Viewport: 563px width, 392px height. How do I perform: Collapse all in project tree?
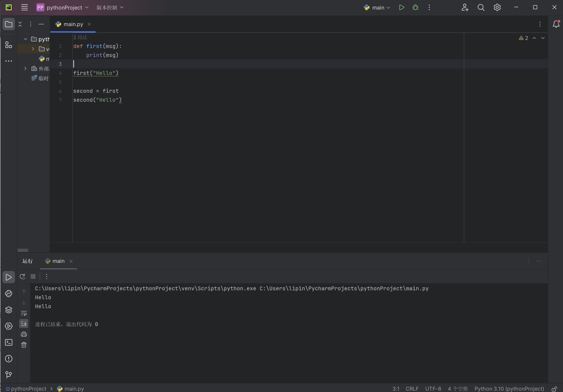coord(20,24)
